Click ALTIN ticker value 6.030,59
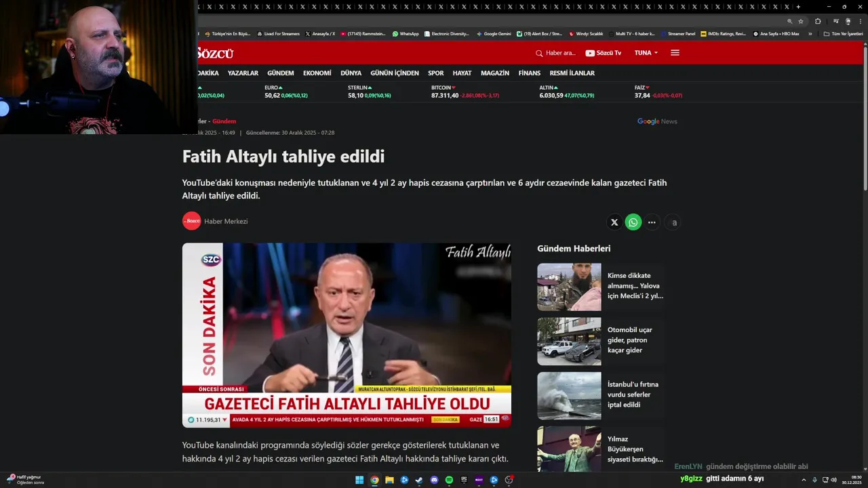This screenshot has width=868, height=488. 551,96
